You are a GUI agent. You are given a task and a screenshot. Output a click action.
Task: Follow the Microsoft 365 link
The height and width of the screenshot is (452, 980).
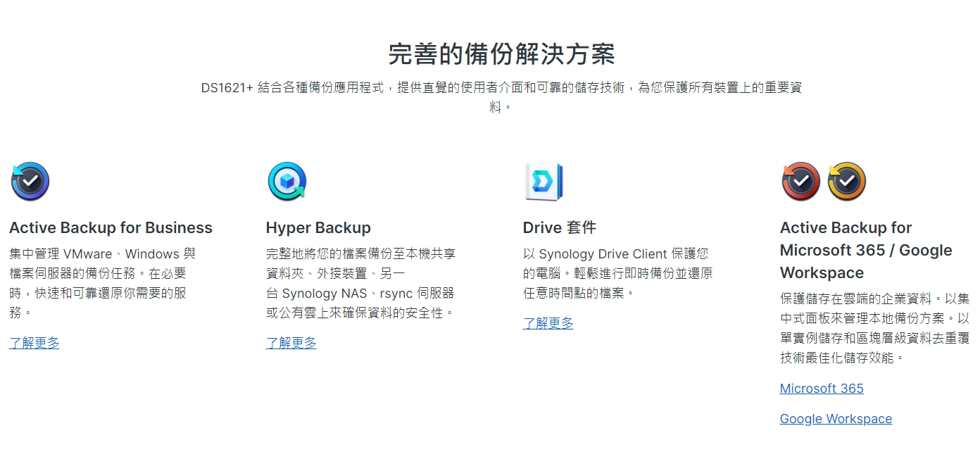click(822, 389)
